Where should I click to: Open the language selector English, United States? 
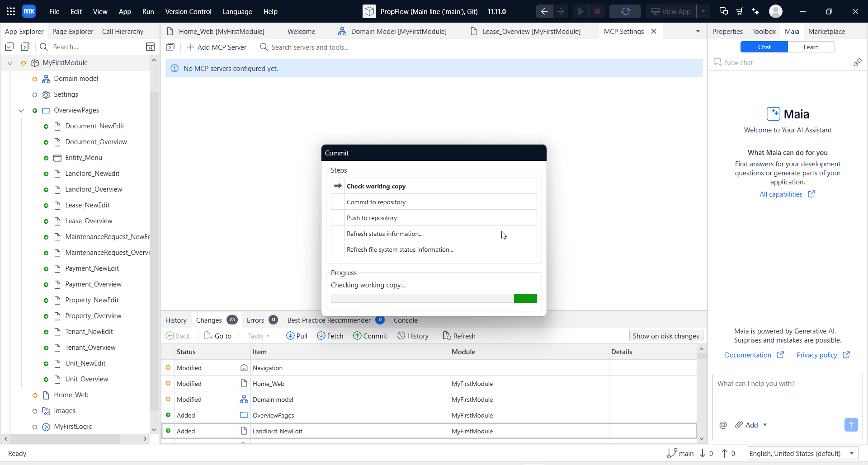pyautogui.click(x=802, y=453)
